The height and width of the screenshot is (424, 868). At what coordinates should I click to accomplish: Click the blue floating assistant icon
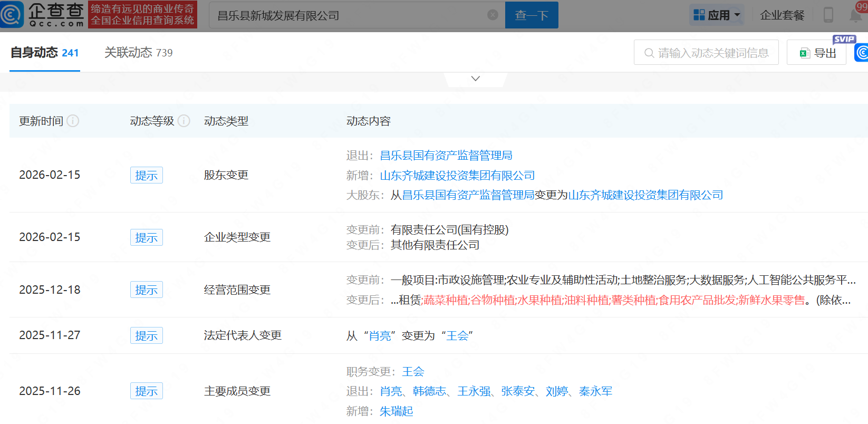coord(862,53)
